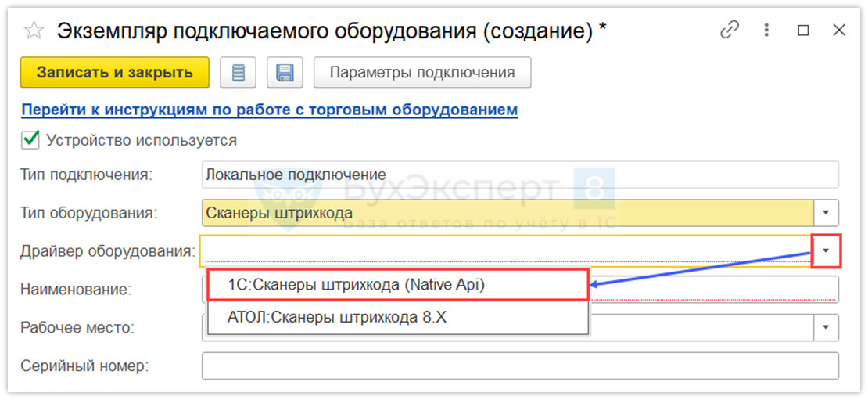Image resolution: width=868 pixels, height=400 pixels.
Task: Click the list view toolbar icon
Action: [x=238, y=73]
